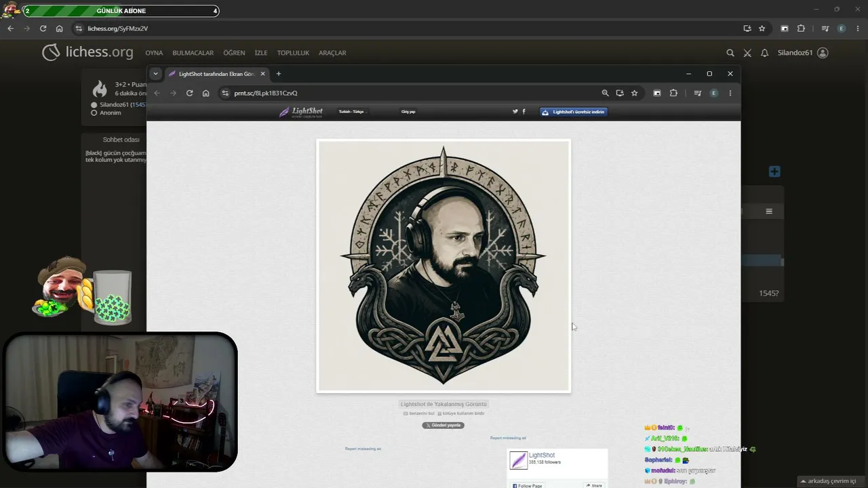Open site info icon beside lichess.org URL

(x=79, y=28)
